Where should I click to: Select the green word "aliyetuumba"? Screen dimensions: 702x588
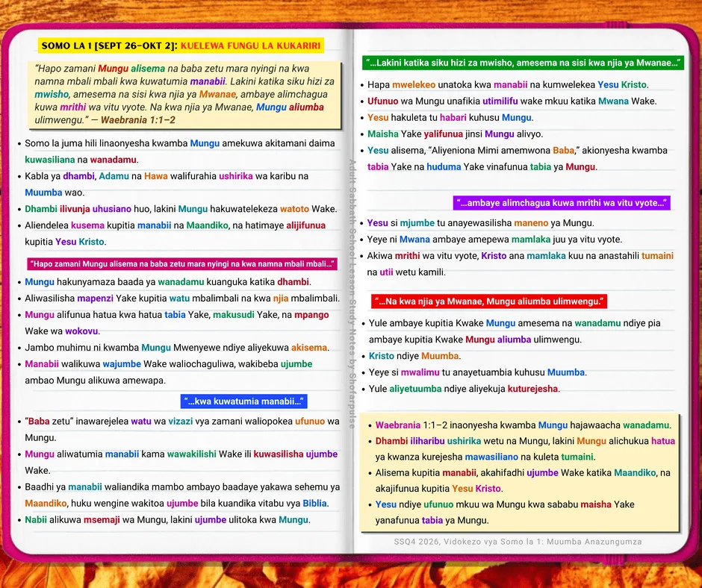click(x=415, y=390)
